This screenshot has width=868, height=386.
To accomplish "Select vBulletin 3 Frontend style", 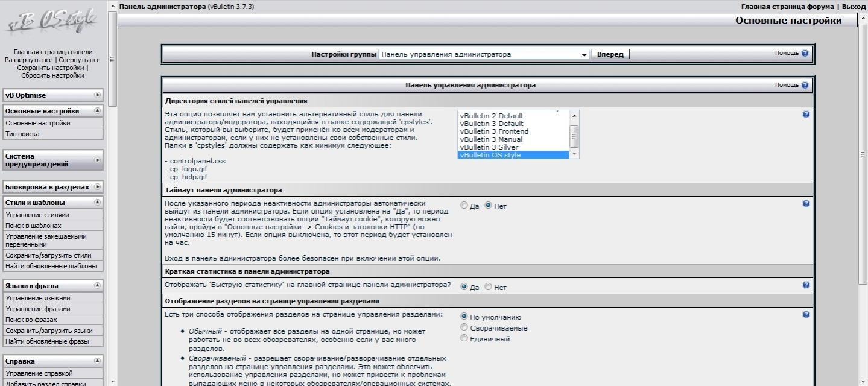I will pyautogui.click(x=513, y=131).
